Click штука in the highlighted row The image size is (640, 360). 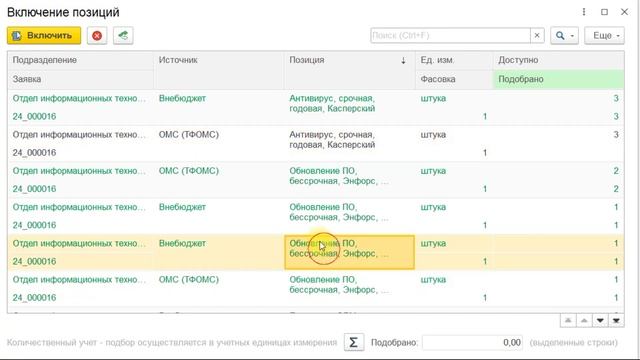pos(433,243)
